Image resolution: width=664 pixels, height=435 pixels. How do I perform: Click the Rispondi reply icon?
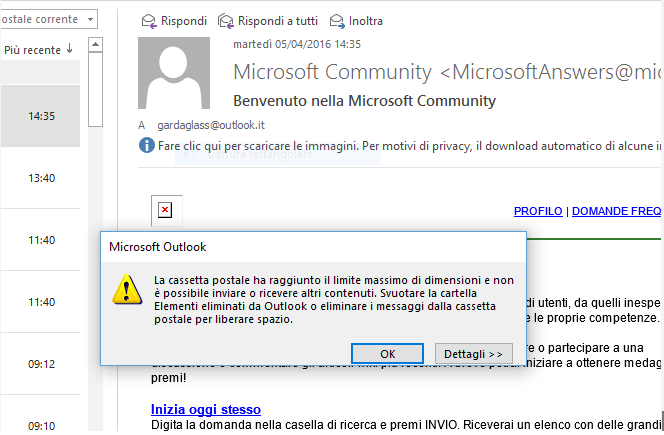point(149,21)
